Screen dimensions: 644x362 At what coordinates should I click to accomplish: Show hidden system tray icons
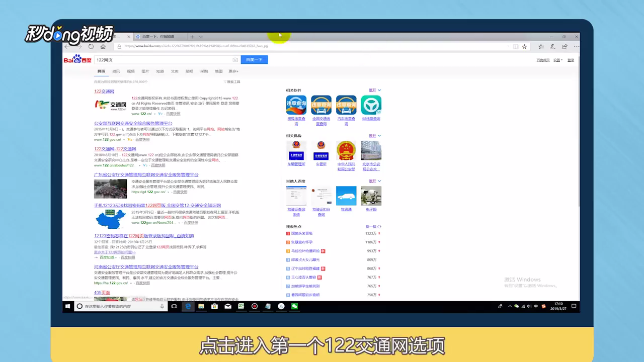510,306
